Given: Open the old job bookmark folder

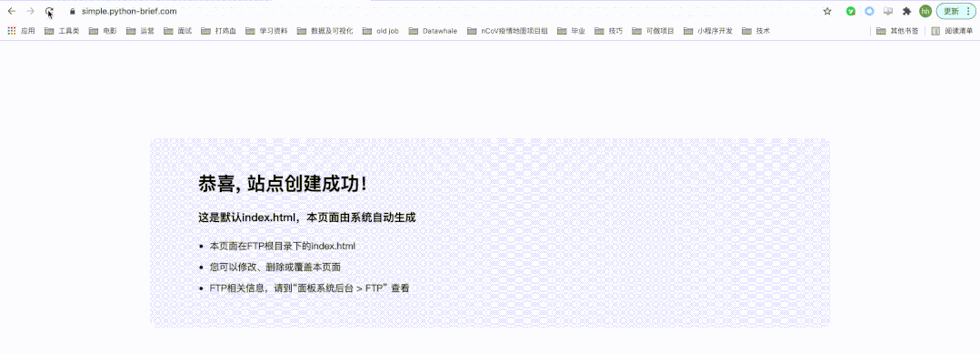Looking at the screenshot, I should click(x=380, y=31).
